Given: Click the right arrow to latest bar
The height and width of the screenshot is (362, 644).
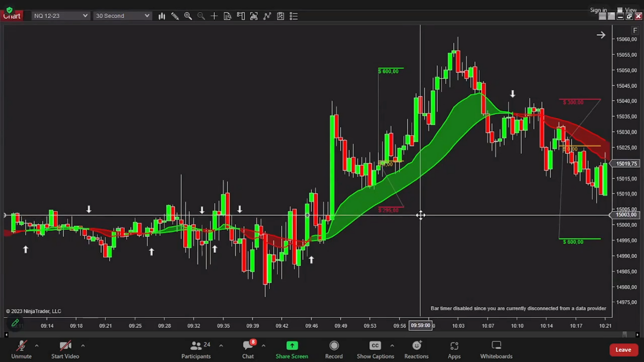Looking at the screenshot, I should click(x=601, y=35).
